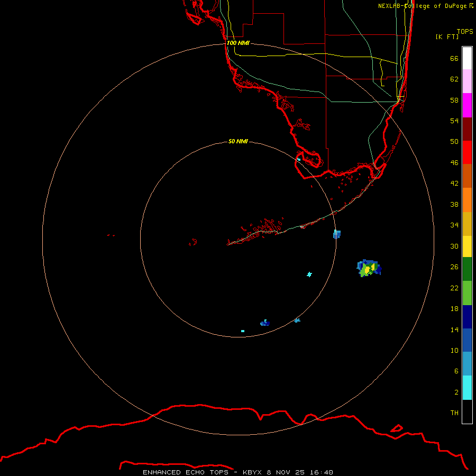Pick the dark maroon legend swatch

[467, 129]
